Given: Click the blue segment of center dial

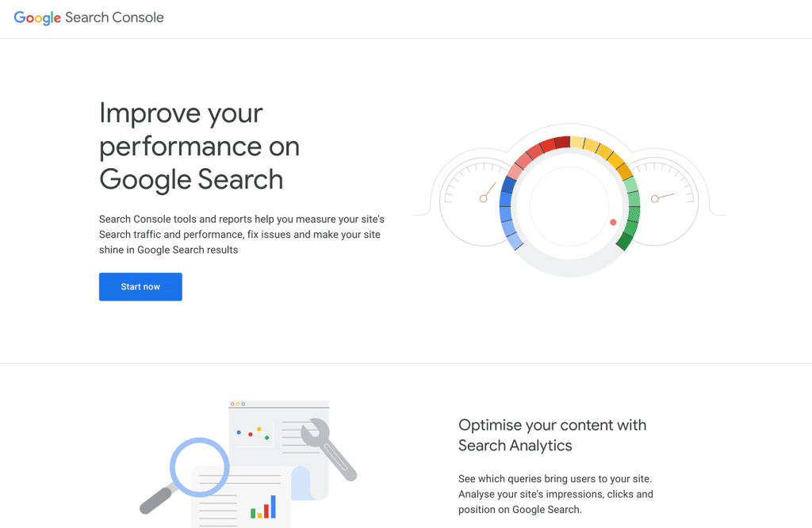Looking at the screenshot, I should pos(509,213).
